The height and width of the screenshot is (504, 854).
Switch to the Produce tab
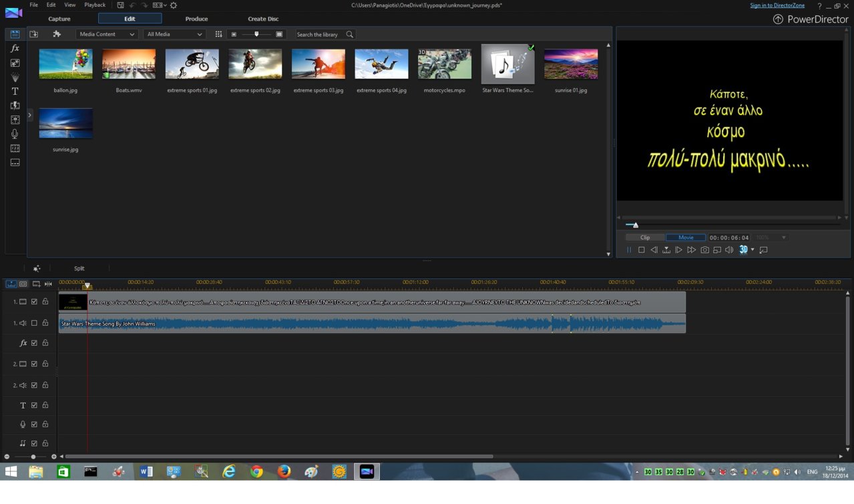196,19
